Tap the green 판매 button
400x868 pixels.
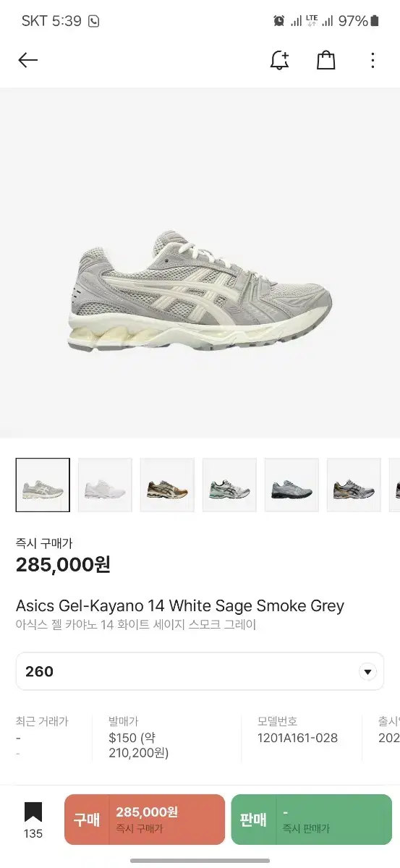(x=311, y=820)
